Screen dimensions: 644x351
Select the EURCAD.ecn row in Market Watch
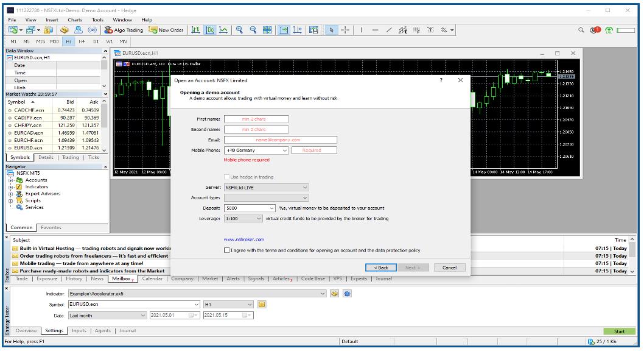pos(54,133)
